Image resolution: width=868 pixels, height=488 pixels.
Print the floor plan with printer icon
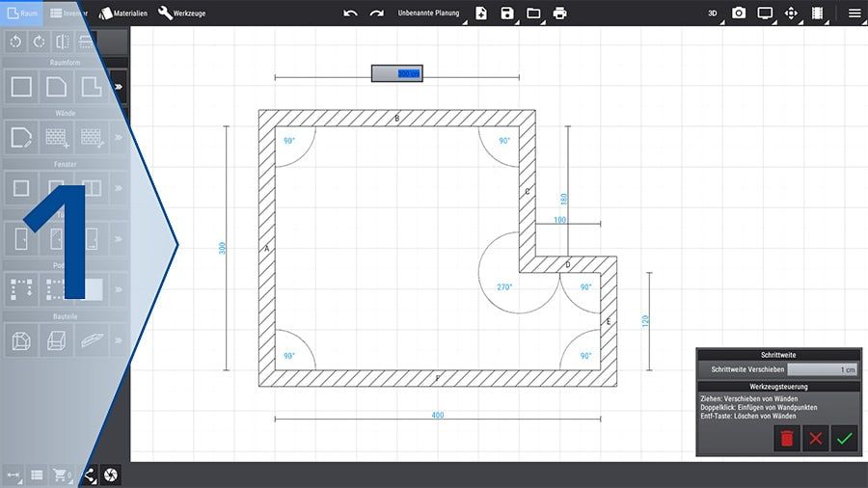click(x=560, y=14)
